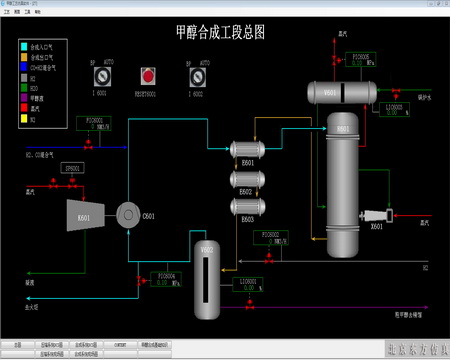Select the V602 separator vessel
The width and height of the screenshot is (450, 360).
[207, 280]
